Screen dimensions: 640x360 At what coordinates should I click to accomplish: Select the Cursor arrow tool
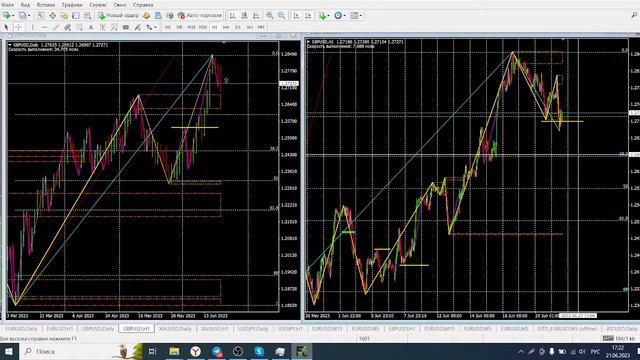tap(6, 27)
